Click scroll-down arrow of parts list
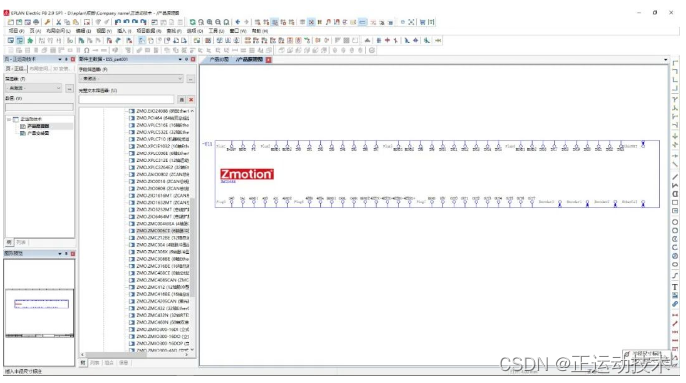 (192, 350)
